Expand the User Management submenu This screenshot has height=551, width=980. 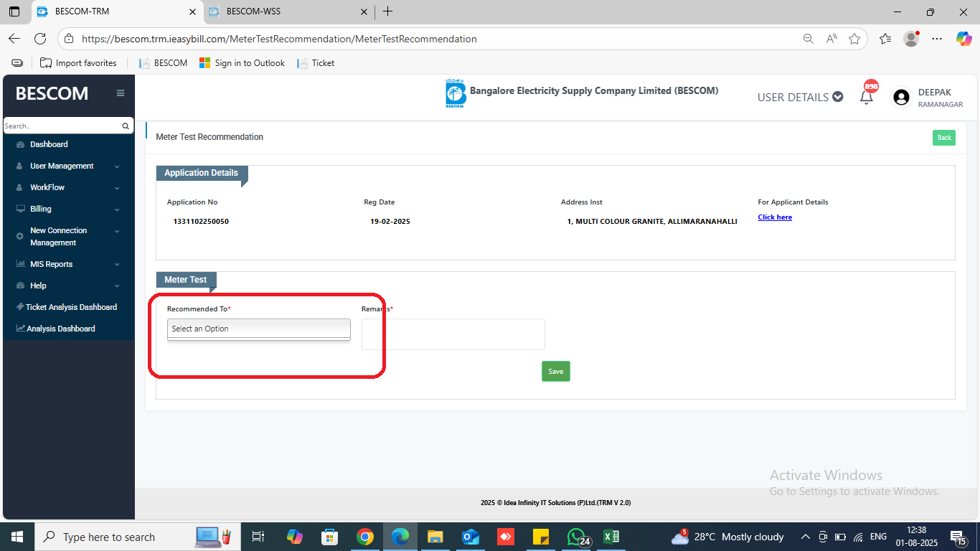point(68,166)
